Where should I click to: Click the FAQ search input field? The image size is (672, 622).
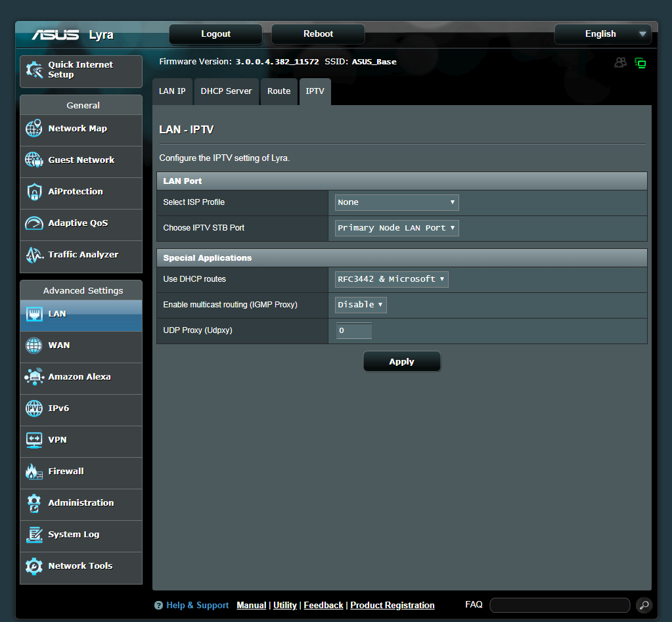(x=560, y=606)
